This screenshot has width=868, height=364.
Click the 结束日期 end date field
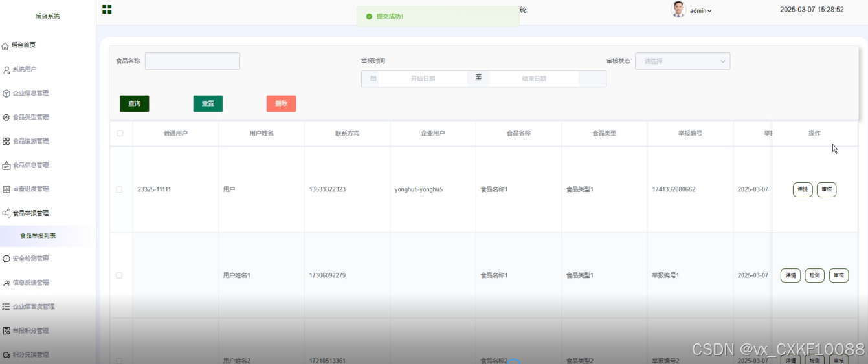click(x=534, y=78)
